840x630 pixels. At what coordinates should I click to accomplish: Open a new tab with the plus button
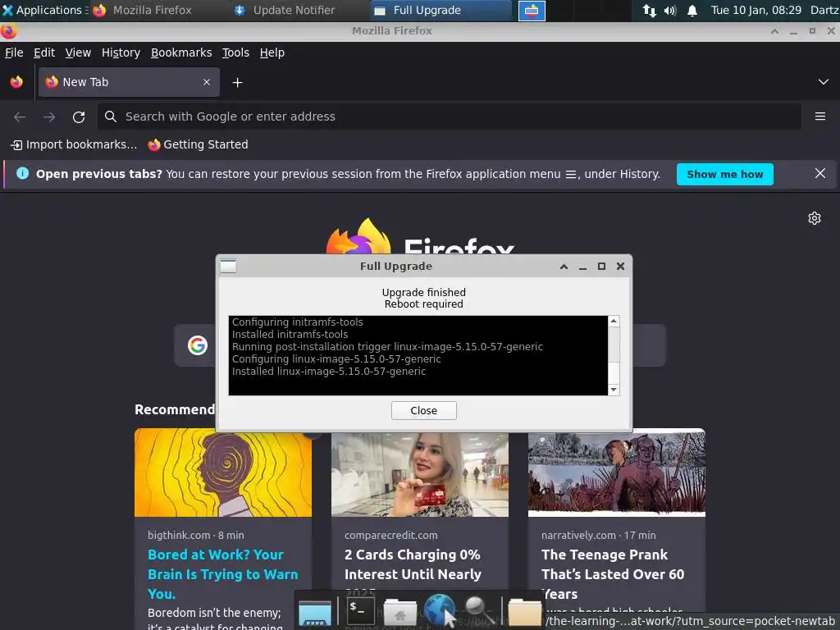[x=237, y=83]
